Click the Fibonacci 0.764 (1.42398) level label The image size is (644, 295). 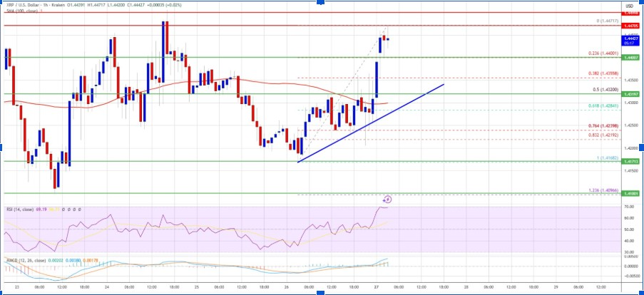pos(602,125)
